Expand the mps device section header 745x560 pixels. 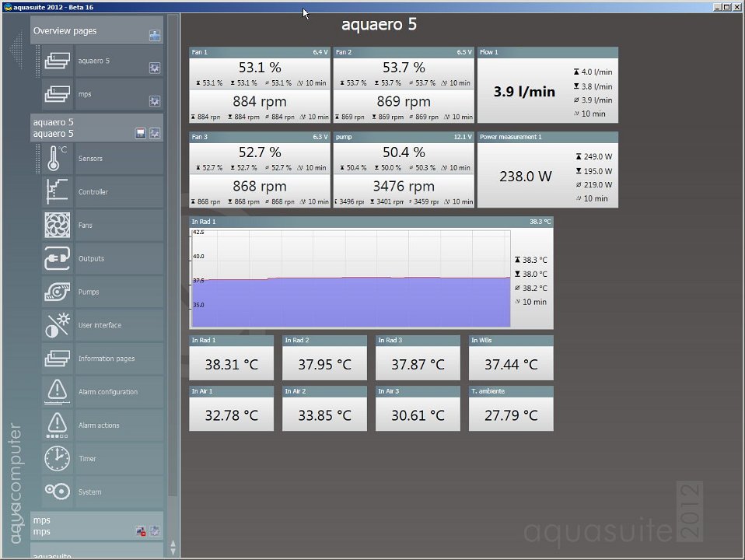[96, 526]
